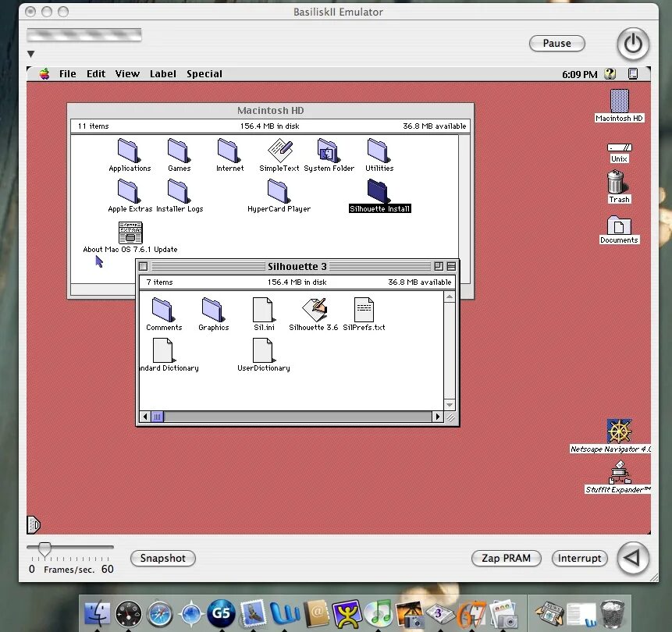Open the application switcher menu icon
This screenshot has width=672, height=632.
pyautogui.click(x=632, y=73)
